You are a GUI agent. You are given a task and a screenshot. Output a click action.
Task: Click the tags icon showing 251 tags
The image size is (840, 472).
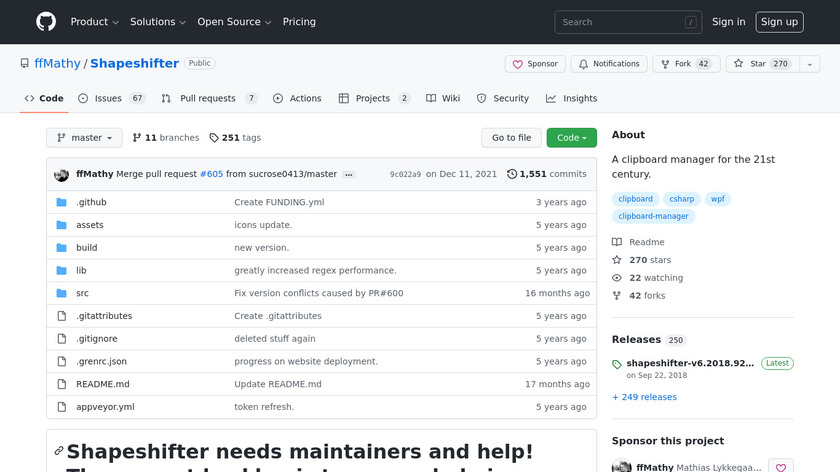(x=213, y=138)
